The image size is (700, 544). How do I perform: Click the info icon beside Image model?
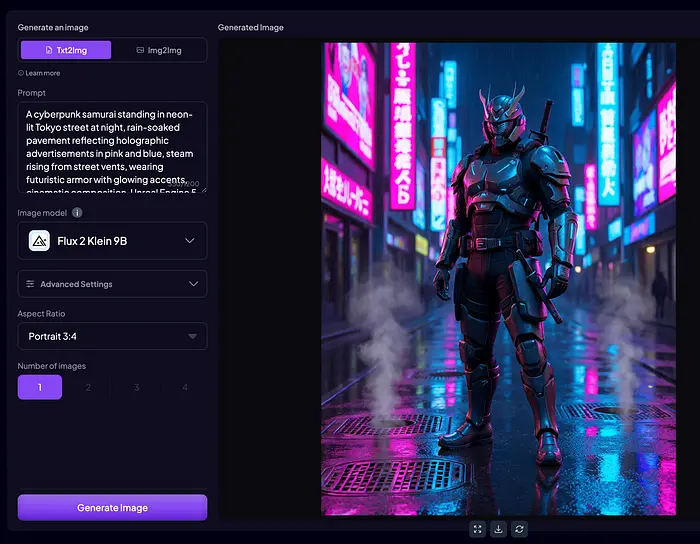pos(77,213)
